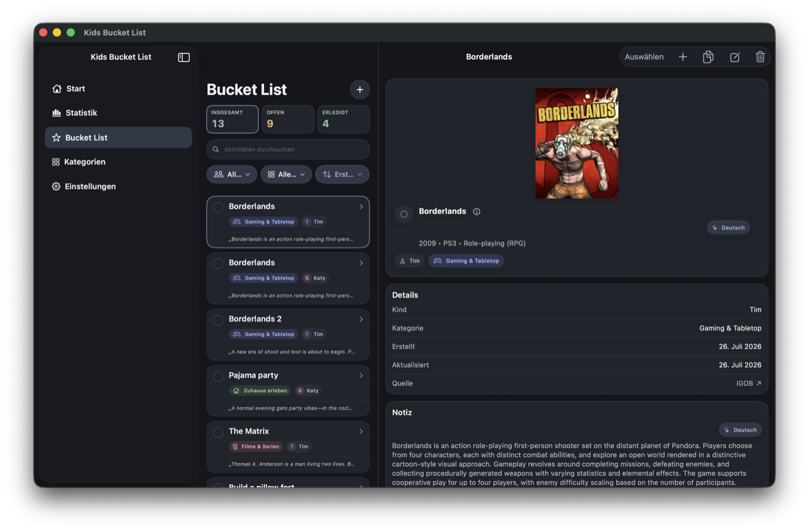
Task: Toggle the sidebar panel icon
Action: [184, 57]
